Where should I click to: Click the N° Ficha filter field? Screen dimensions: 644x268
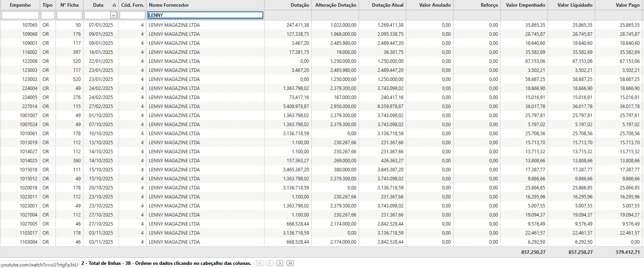pos(69,15)
